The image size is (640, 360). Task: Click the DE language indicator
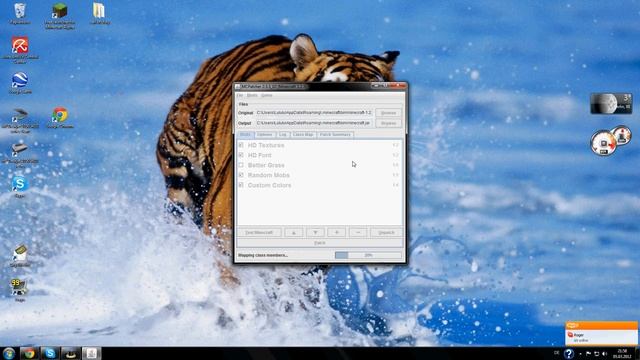pos(556,353)
